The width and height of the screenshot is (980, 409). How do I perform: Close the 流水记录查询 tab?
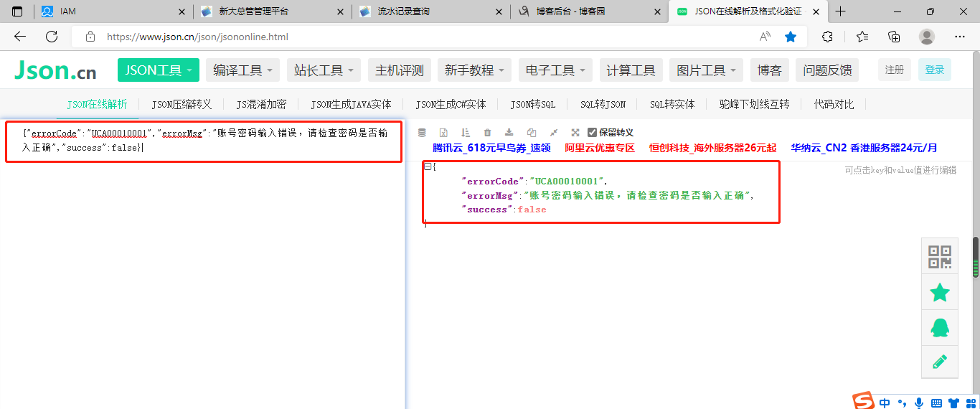coord(499,11)
